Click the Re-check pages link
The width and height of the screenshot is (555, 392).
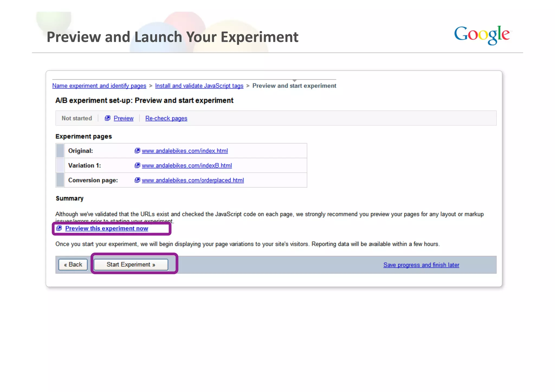click(166, 118)
